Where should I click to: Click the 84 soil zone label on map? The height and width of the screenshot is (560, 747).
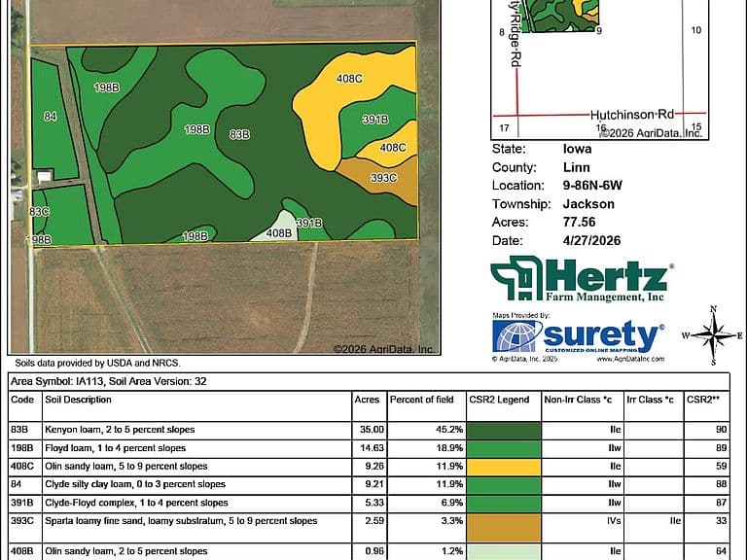pos(51,117)
